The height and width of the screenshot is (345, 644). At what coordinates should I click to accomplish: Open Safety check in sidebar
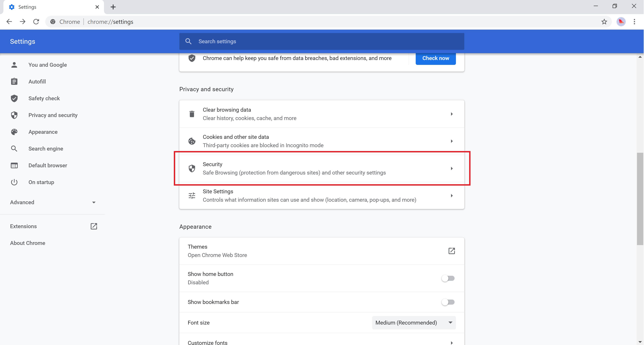pyautogui.click(x=44, y=98)
